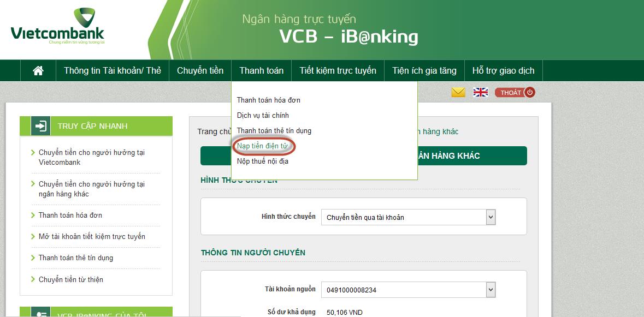
Task: Open sidebar link Thanh toán thẻ tín dụng
Action: click(75, 258)
